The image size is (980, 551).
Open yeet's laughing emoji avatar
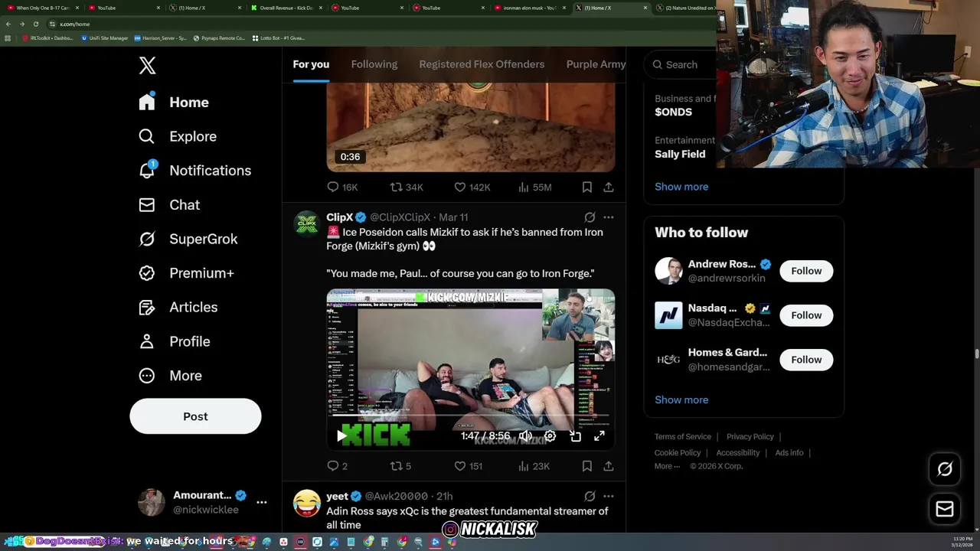[307, 503]
